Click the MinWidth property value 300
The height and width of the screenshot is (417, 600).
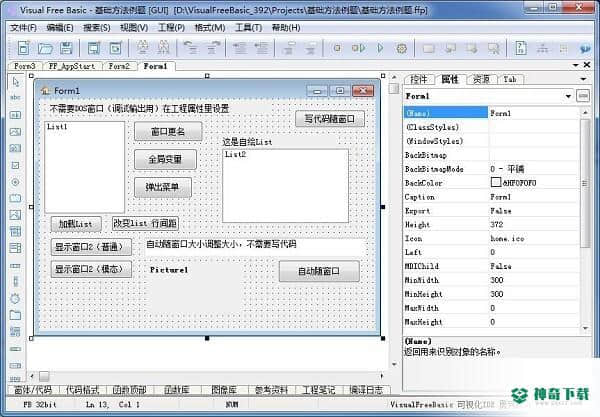point(497,280)
